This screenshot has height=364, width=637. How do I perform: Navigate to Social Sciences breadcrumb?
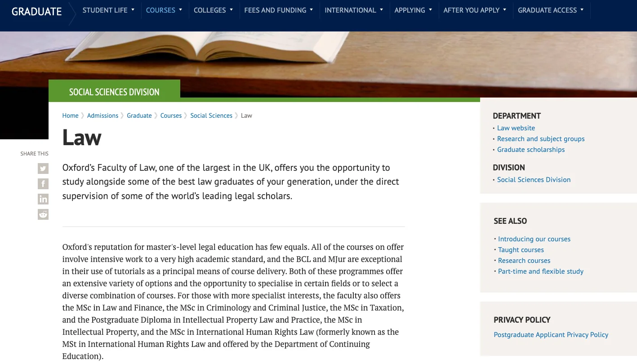pyautogui.click(x=211, y=115)
